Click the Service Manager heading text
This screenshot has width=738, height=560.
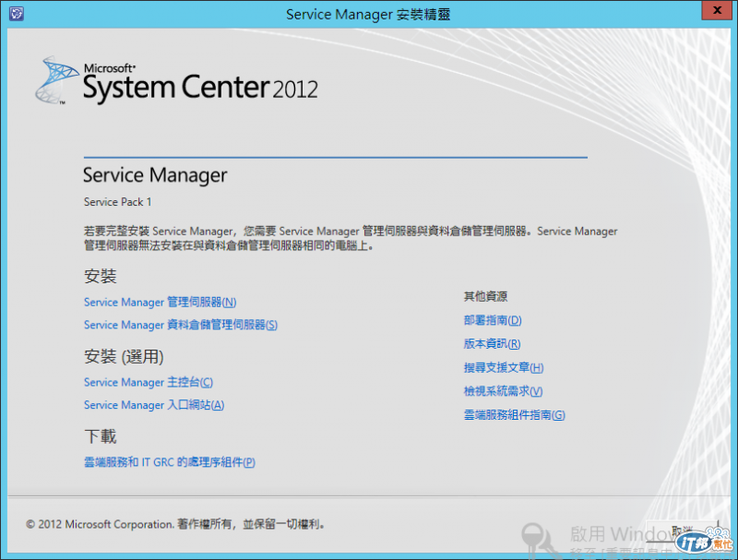(155, 175)
